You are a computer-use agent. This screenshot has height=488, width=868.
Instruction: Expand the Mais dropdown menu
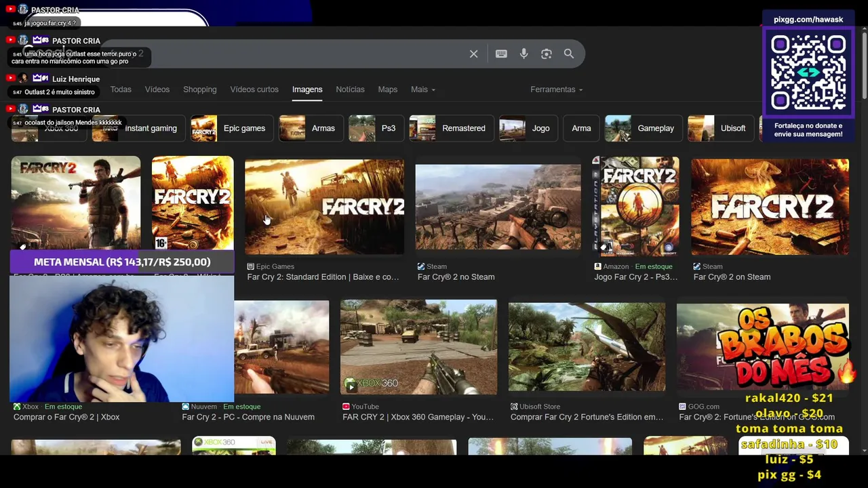(423, 89)
